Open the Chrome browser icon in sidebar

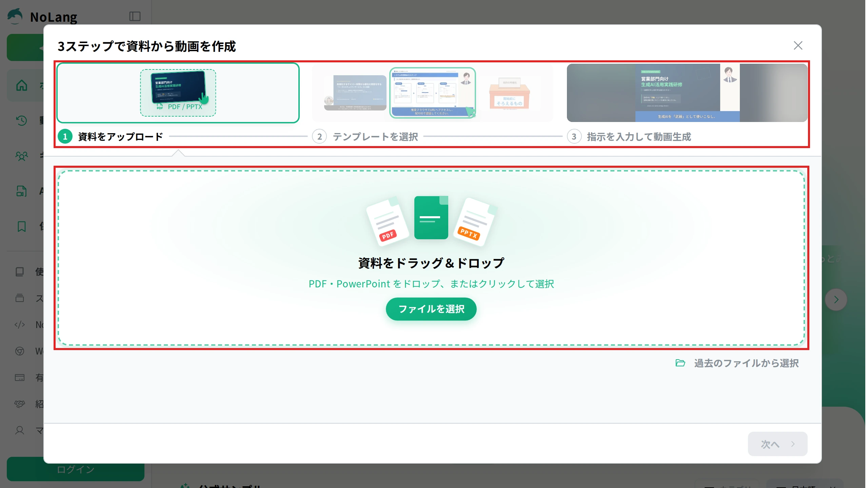[20, 351]
